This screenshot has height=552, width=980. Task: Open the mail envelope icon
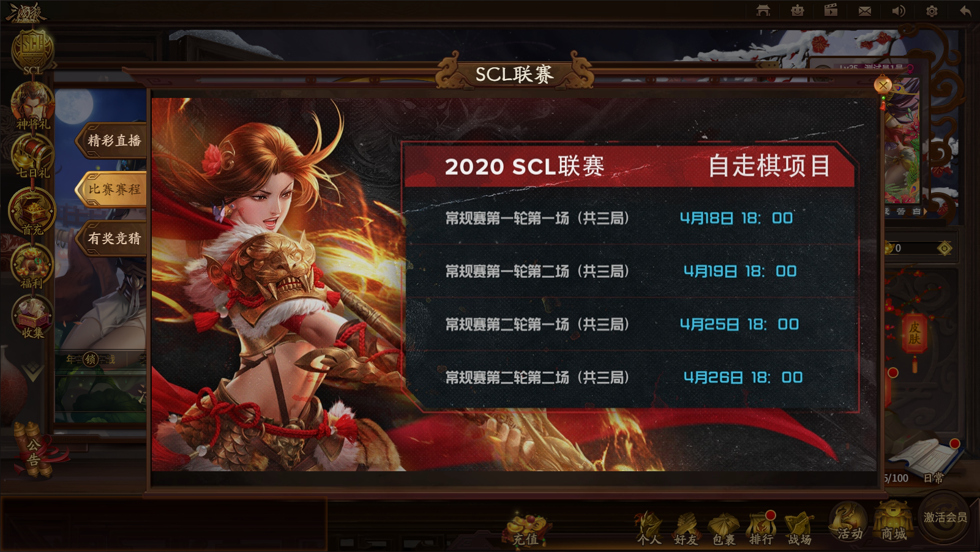click(x=864, y=11)
